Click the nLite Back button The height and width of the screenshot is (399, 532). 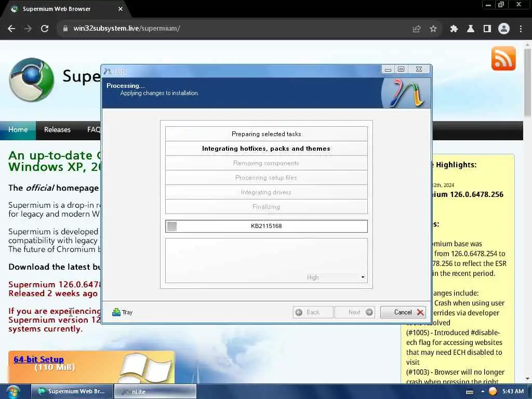tap(313, 312)
